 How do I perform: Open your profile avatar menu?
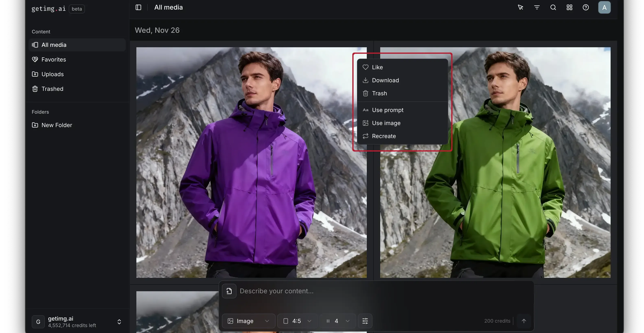(x=604, y=7)
